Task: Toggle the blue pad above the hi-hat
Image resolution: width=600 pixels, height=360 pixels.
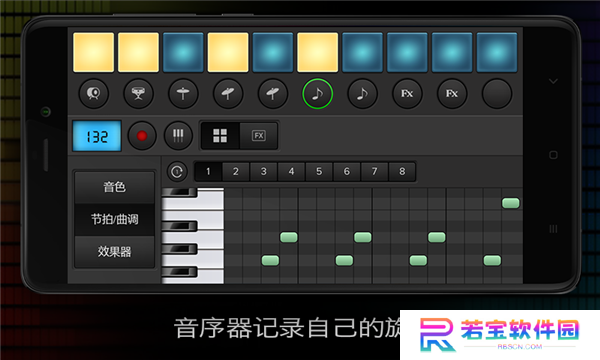Action: [183, 52]
